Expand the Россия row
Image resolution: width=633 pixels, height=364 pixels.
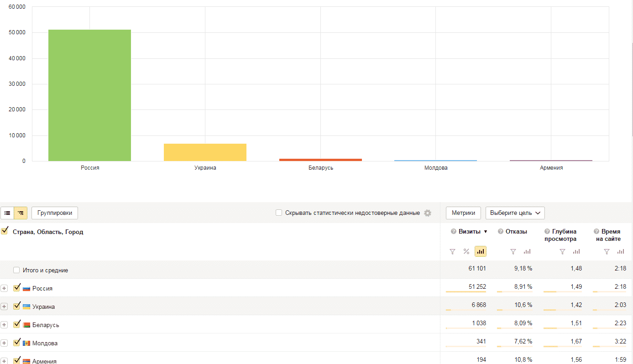(5, 289)
